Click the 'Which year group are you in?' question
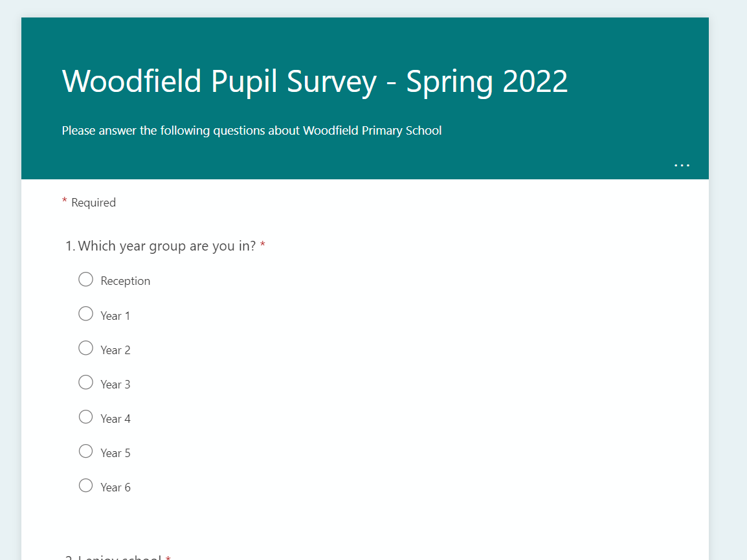The height and width of the screenshot is (560, 747). pos(167,246)
